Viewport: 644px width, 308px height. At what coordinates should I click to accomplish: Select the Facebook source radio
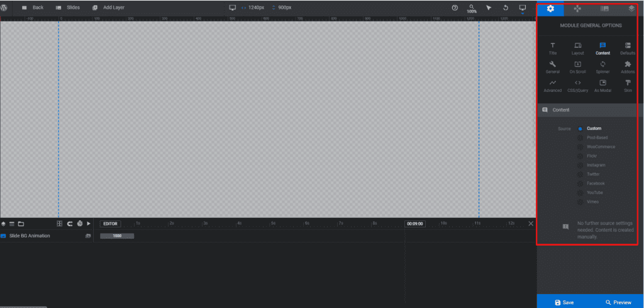point(580,183)
